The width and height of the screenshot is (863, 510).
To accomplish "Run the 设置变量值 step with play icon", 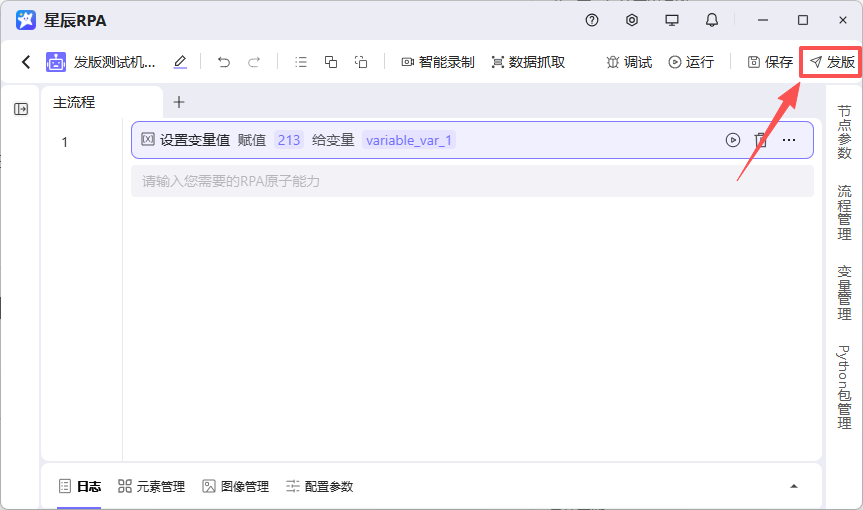I will [x=733, y=140].
